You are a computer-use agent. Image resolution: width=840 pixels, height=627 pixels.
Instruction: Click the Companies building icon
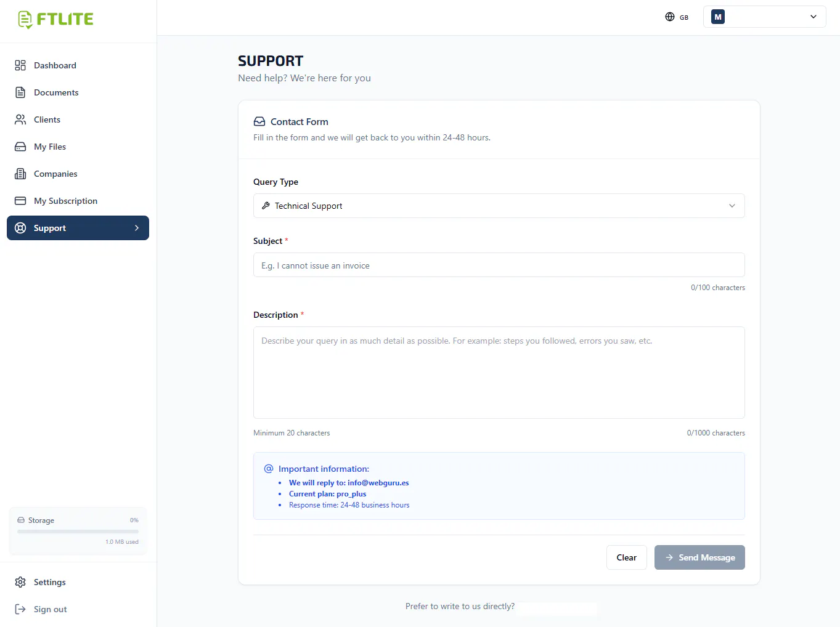[20, 174]
